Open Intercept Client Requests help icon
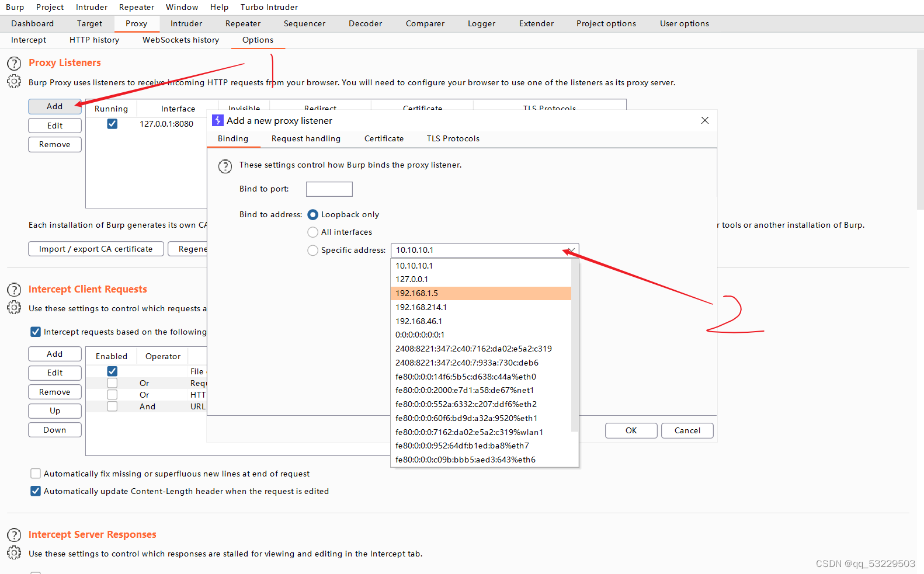This screenshot has width=924, height=574. click(x=14, y=290)
